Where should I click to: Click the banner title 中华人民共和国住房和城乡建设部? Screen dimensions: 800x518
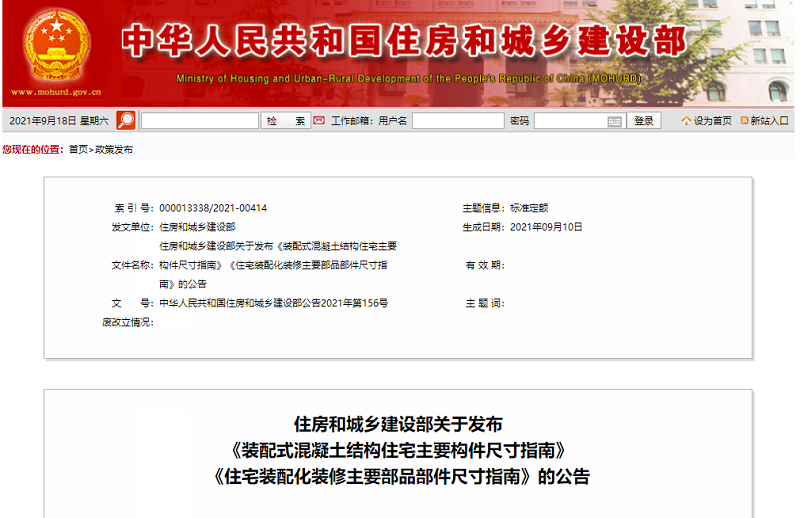click(x=404, y=40)
